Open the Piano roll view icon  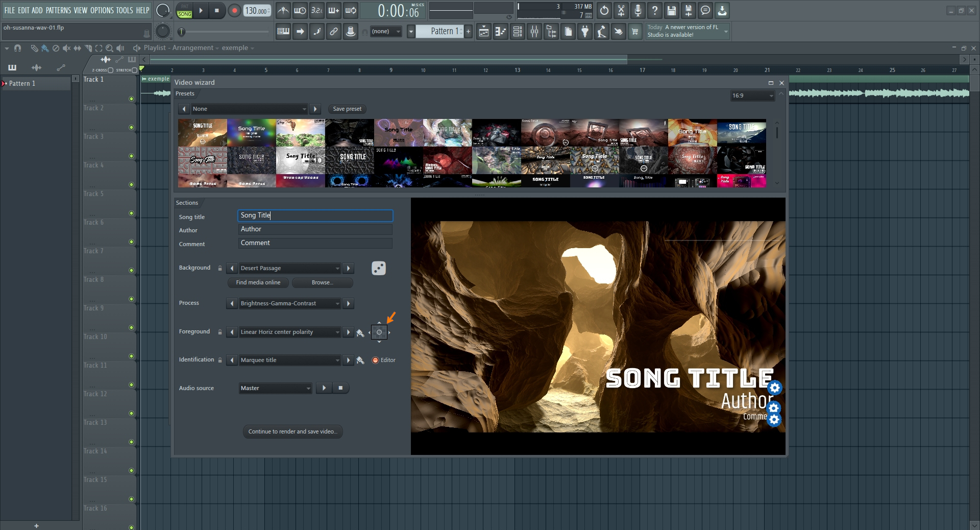501,32
